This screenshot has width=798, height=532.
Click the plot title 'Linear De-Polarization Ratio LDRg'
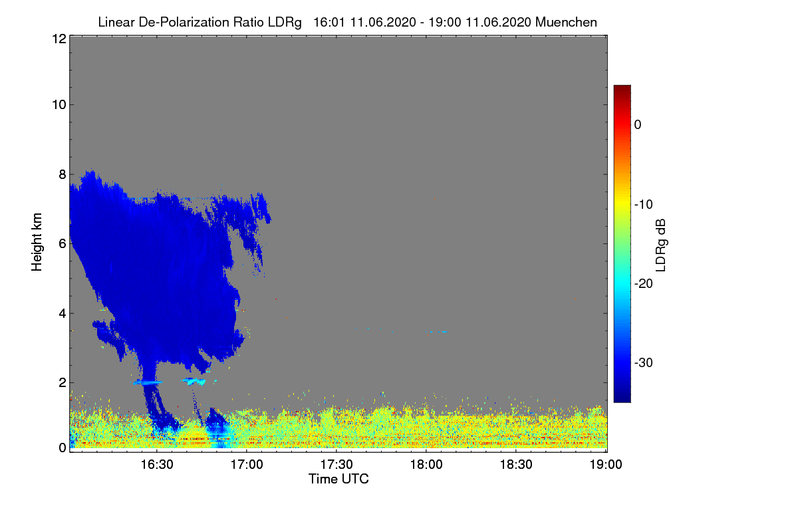tap(199, 23)
